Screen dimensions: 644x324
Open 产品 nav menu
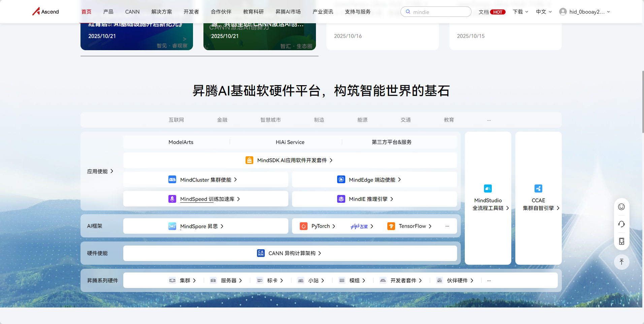coord(108,12)
